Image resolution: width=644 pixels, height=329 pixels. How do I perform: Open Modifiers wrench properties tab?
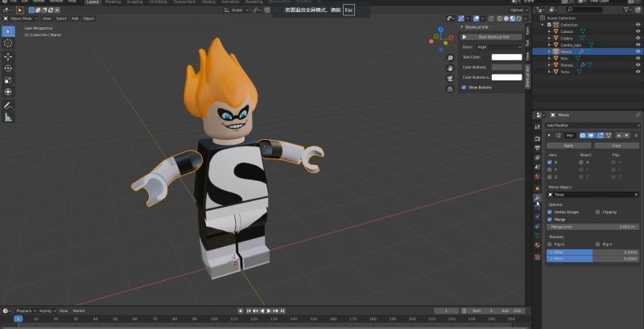537,198
